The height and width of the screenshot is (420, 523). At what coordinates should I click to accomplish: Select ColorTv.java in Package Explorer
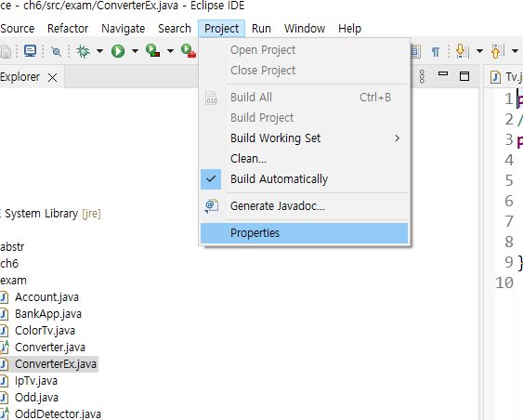pos(45,331)
